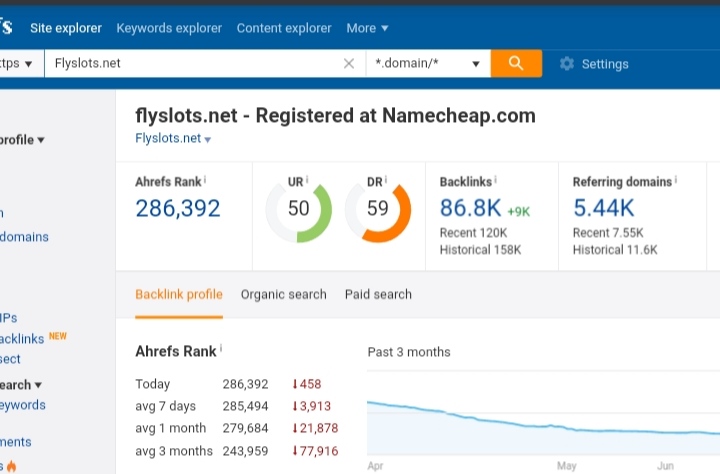Open IPs link in sidebar

coord(8,318)
